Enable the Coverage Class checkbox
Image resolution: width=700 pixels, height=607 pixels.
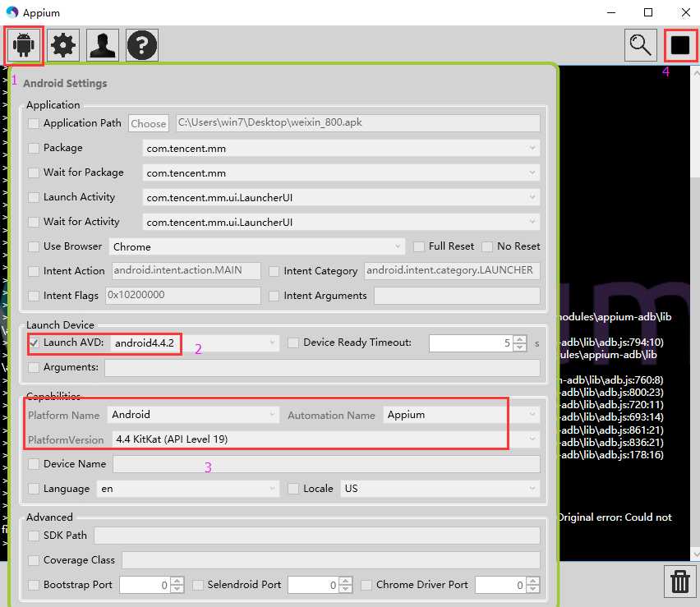pyautogui.click(x=34, y=560)
